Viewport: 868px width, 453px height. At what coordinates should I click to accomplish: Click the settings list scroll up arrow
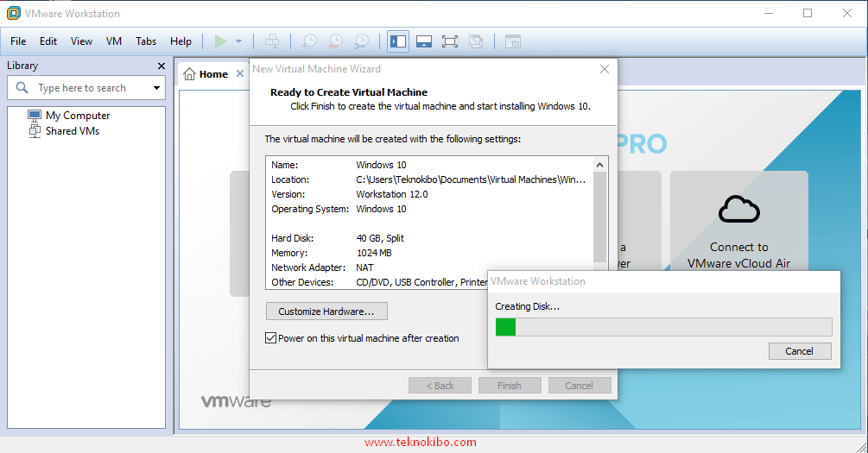point(600,165)
